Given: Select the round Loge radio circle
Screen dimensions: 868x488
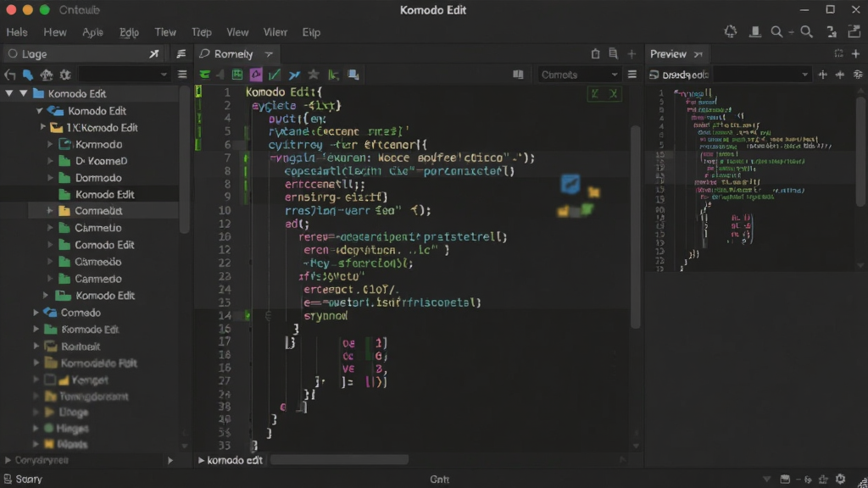Looking at the screenshot, I should click(12, 53).
